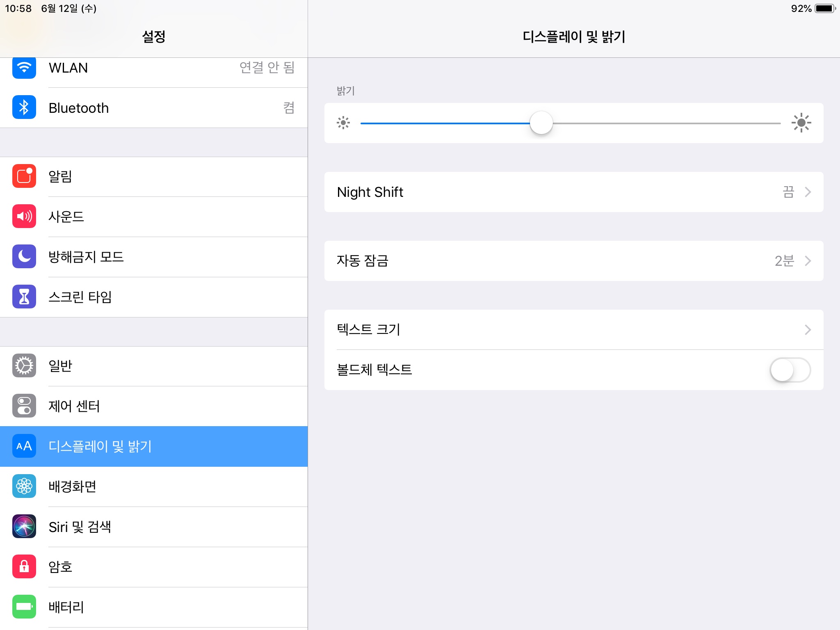840x630 pixels.
Task: Tap the WLAN Wi-Fi icon
Action: click(24, 68)
